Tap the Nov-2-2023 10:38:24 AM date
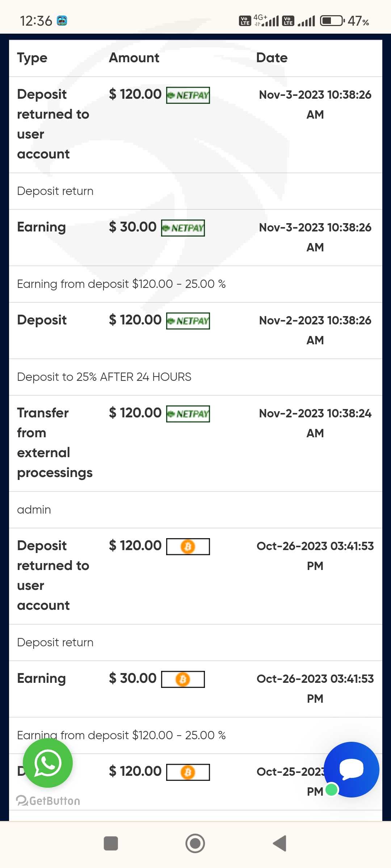This screenshot has width=391, height=868. (315, 423)
